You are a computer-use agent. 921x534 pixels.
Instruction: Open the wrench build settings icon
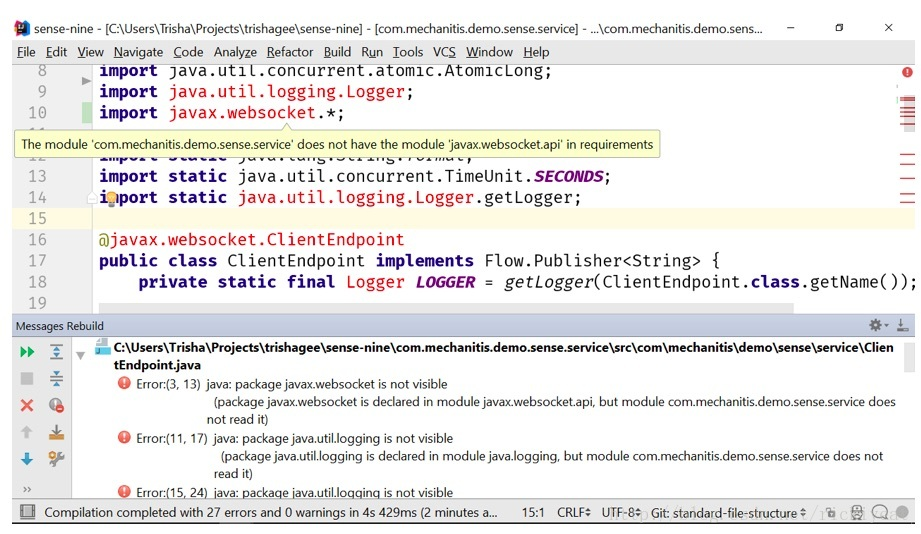click(x=56, y=459)
